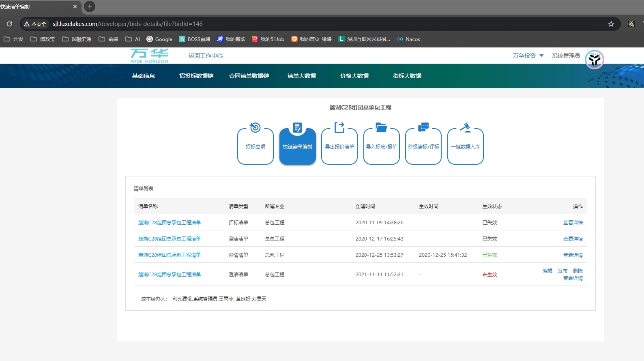This screenshot has height=361, width=644.
Task: Click 编辑 for the 未生效 list
Action: pyautogui.click(x=547, y=271)
